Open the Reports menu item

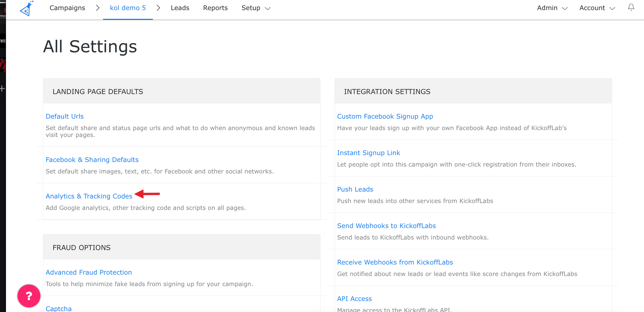(x=215, y=8)
